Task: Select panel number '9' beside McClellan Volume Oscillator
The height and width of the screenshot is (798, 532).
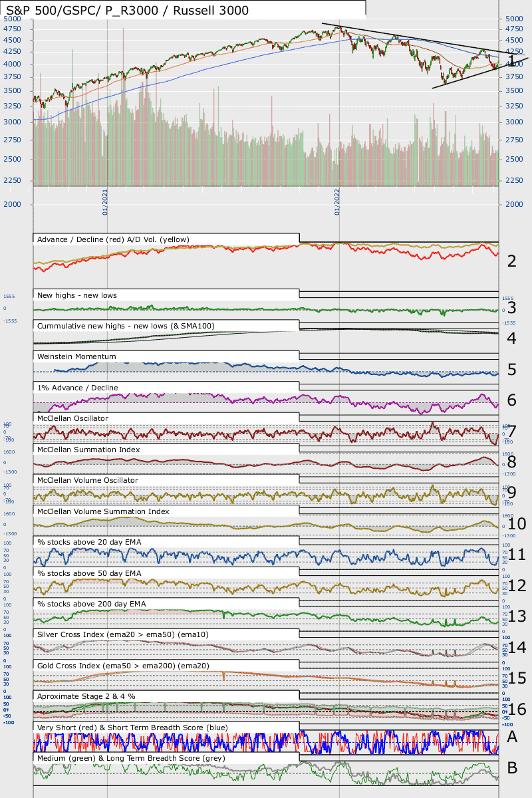Action: pyautogui.click(x=511, y=493)
